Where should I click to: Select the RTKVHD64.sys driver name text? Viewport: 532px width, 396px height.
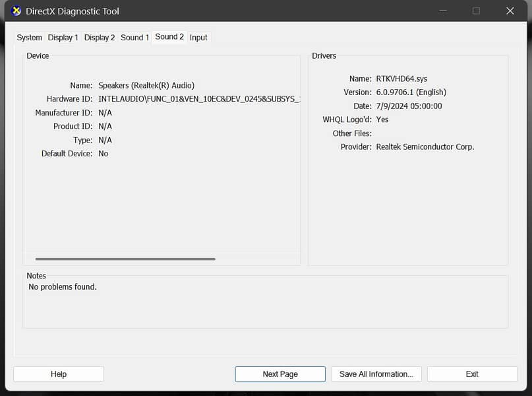click(401, 79)
